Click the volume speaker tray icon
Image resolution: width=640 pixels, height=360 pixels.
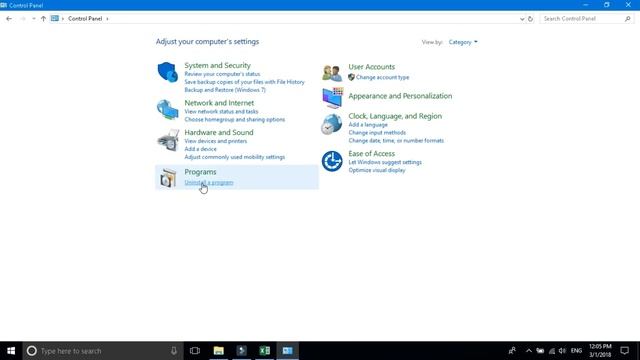tap(562, 351)
